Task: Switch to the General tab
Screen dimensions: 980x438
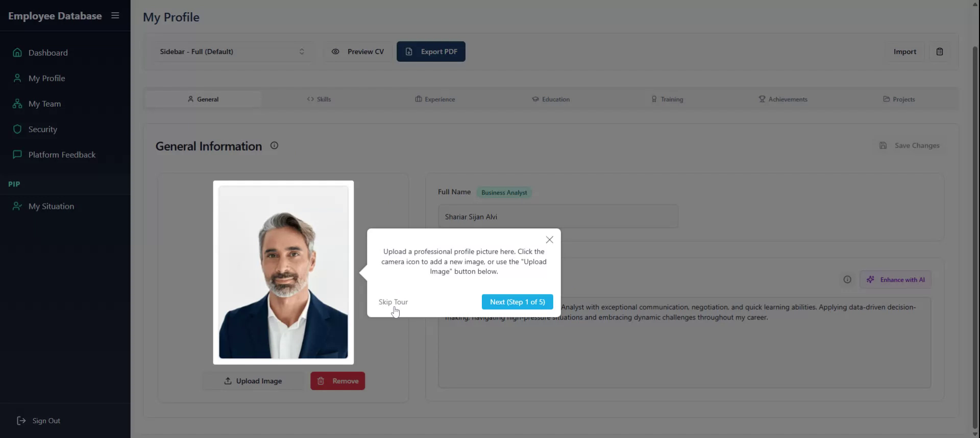Action: click(x=203, y=99)
